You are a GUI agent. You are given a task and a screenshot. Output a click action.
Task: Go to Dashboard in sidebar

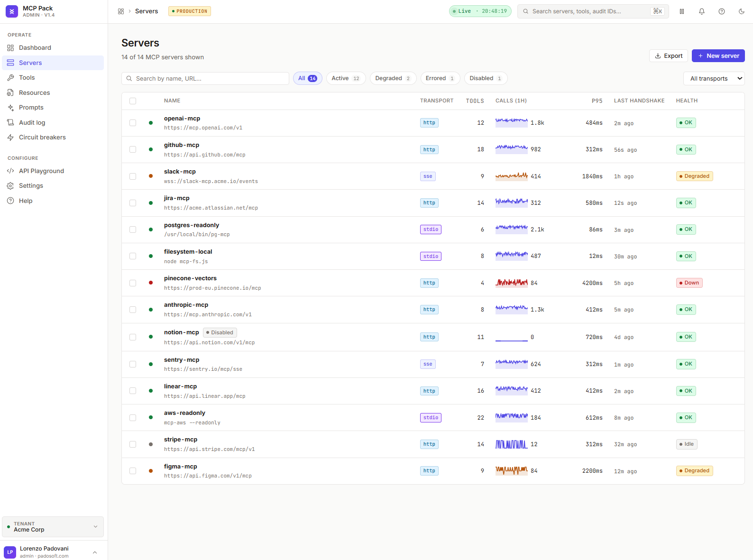[53, 48]
